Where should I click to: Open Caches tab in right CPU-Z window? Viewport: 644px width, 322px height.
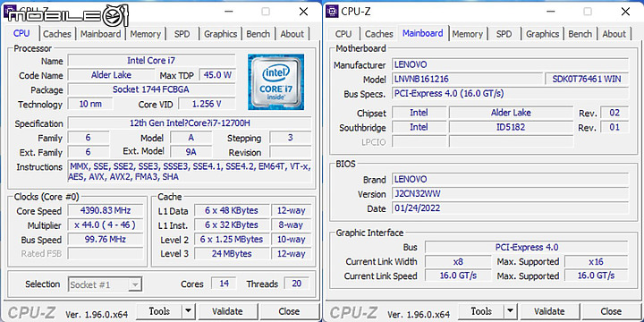(x=379, y=34)
